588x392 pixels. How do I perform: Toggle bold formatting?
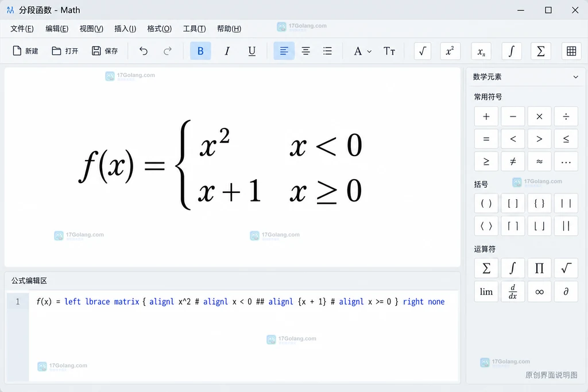click(x=200, y=51)
